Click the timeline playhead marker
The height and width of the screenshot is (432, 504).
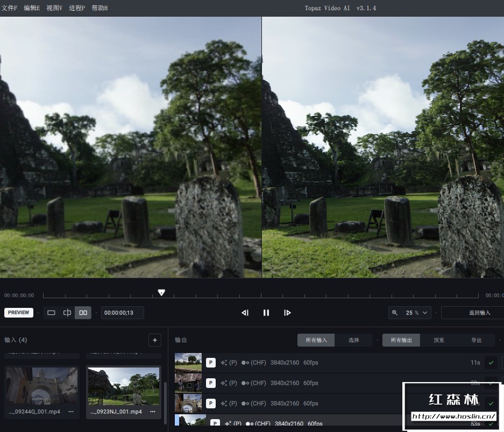pos(161,293)
